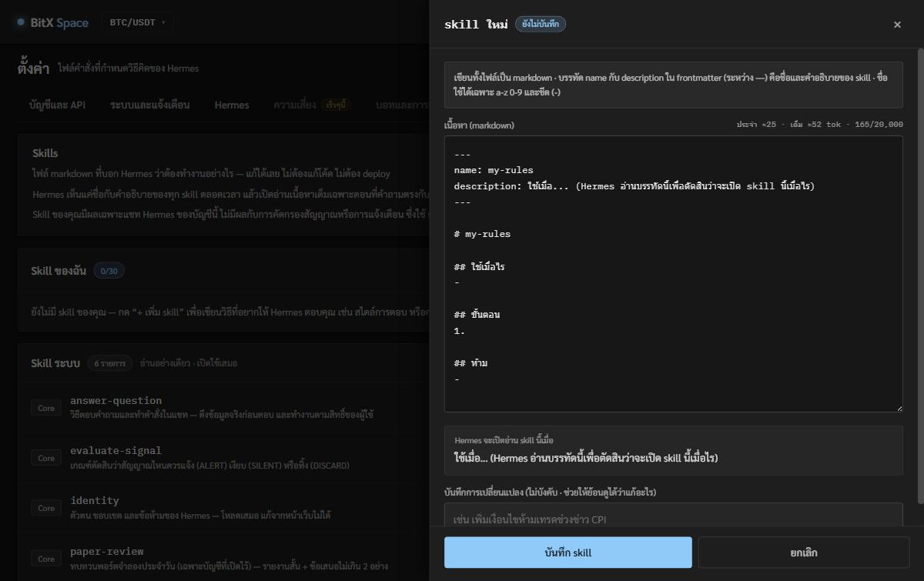924x581 pixels.
Task: Click the Core tag beside answer-question
Action: pyautogui.click(x=46, y=408)
